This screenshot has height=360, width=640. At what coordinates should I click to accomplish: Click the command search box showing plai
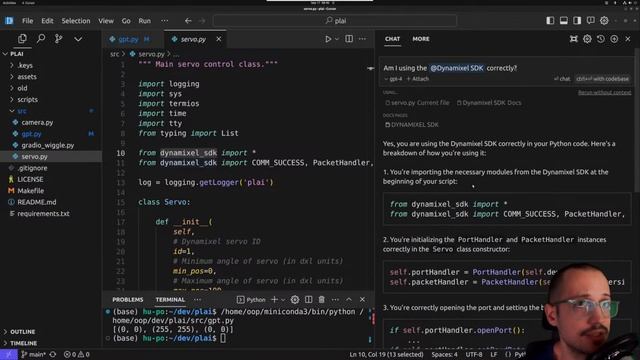tap(335, 20)
